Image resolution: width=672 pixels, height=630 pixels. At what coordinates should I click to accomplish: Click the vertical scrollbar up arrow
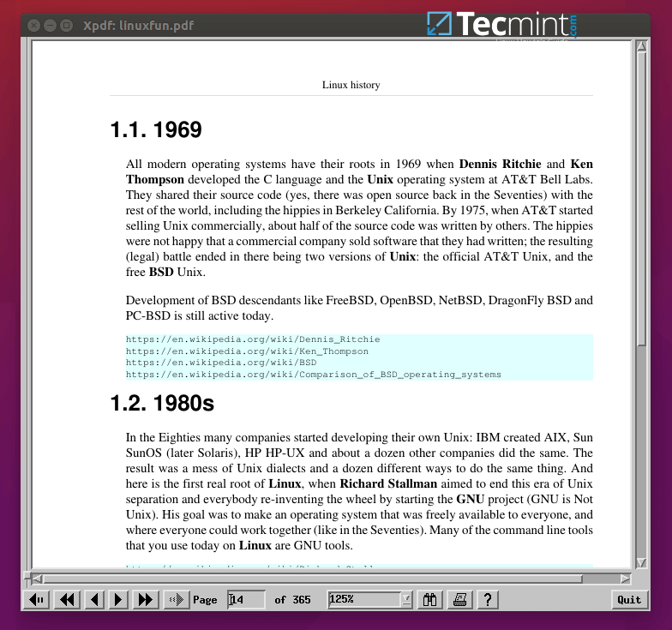tap(641, 46)
